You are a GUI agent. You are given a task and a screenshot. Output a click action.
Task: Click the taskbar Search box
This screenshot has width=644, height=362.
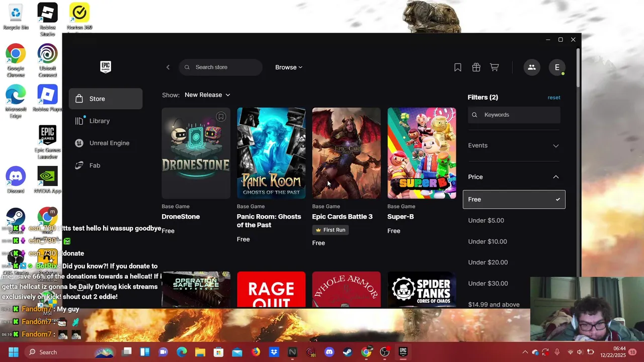point(69,352)
